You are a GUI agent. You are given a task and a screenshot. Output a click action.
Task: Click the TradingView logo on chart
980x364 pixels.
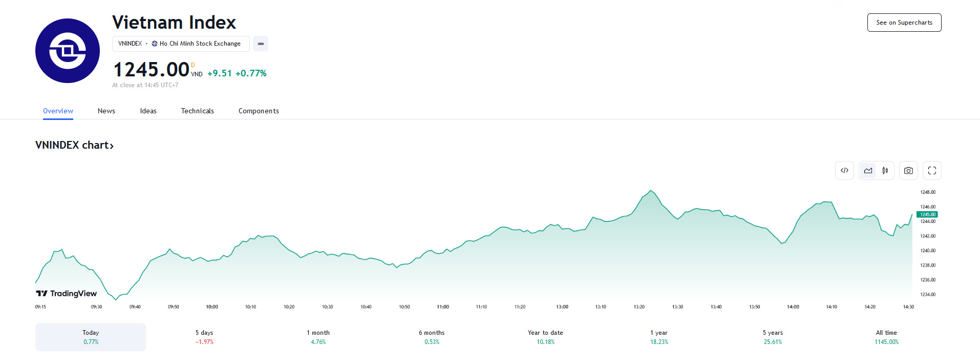point(67,293)
